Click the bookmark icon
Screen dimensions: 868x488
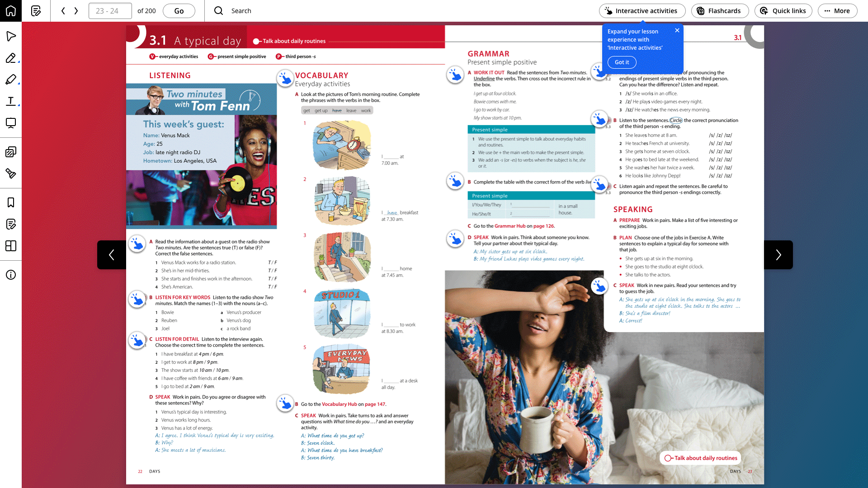point(11,202)
